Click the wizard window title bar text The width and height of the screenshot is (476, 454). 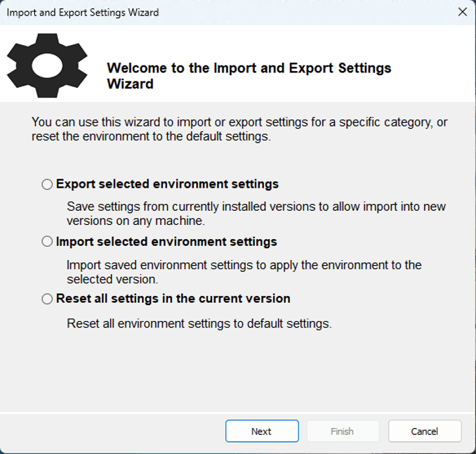(x=83, y=12)
